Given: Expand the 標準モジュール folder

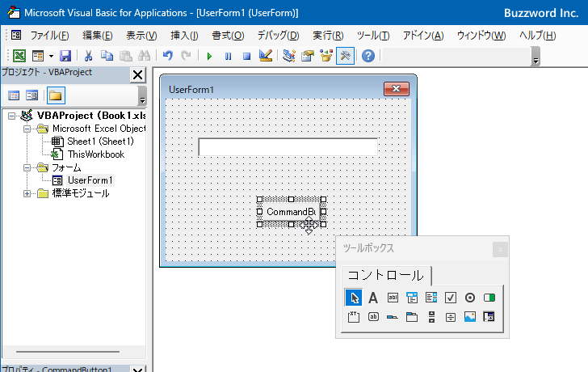Looking at the screenshot, I should pos(27,194).
